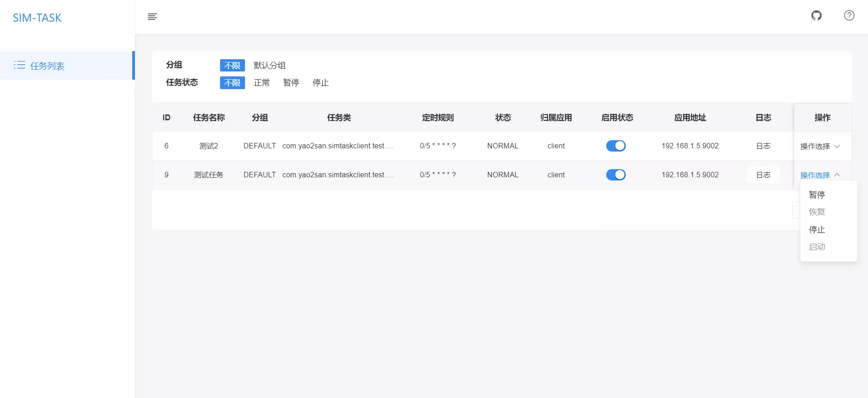Click address 192.168.1.5:9002 in row 测试任务
The image size is (868, 398).
pyautogui.click(x=690, y=175)
